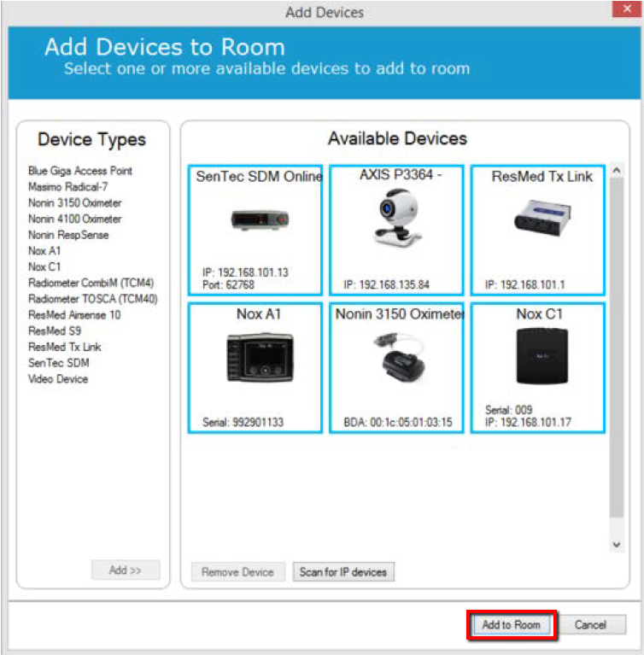Click ResMed Tx Link IP 192.168.101.1
Image resolution: width=644 pixels, height=655 pixels.
tap(525, 285)
